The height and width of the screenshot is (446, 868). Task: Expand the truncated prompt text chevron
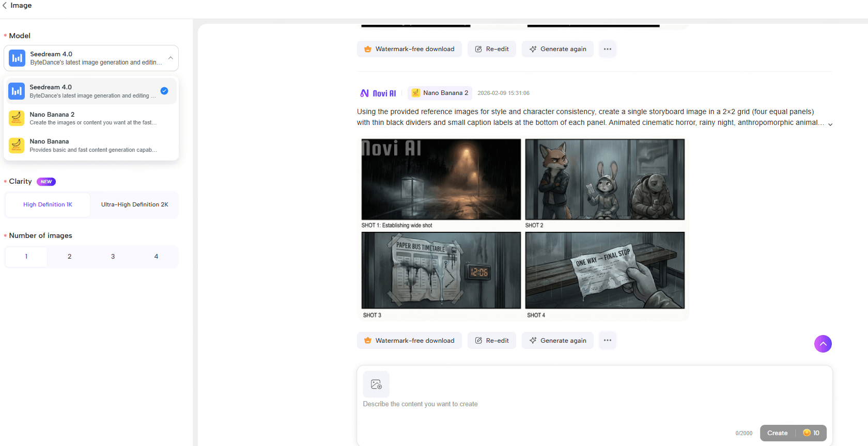click(x=830, y=124)
